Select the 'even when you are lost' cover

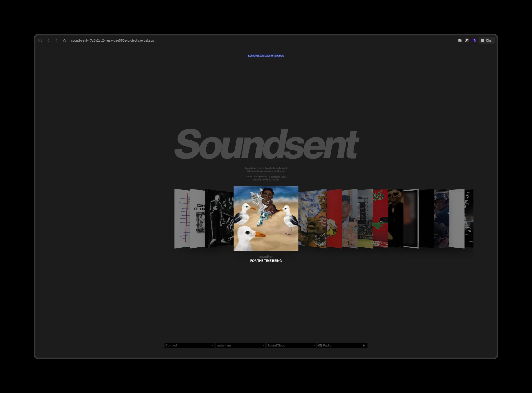pyautogui.click(x=469, y=218)
